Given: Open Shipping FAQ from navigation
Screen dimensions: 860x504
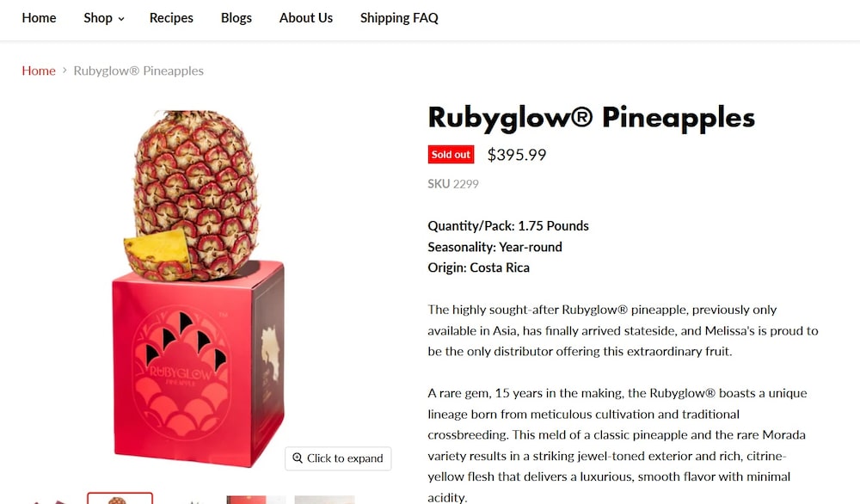Looking at the screenshot, I should coord(399,18).
